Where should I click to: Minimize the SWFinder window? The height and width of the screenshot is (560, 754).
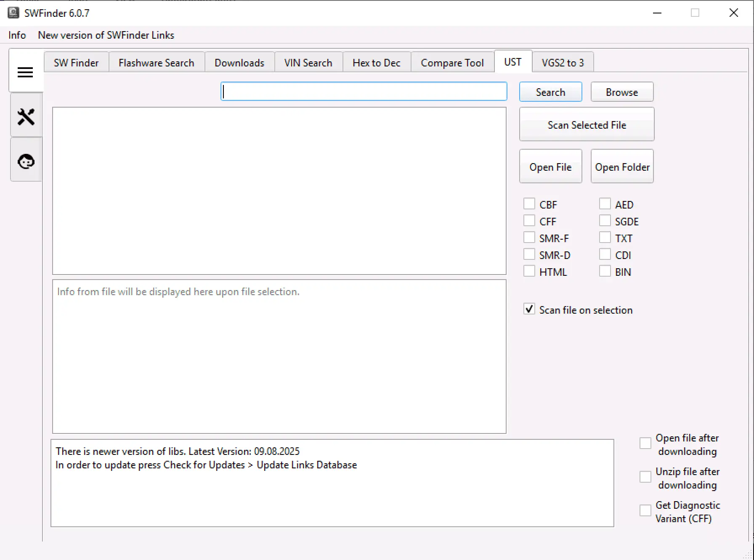pos(657,13)
